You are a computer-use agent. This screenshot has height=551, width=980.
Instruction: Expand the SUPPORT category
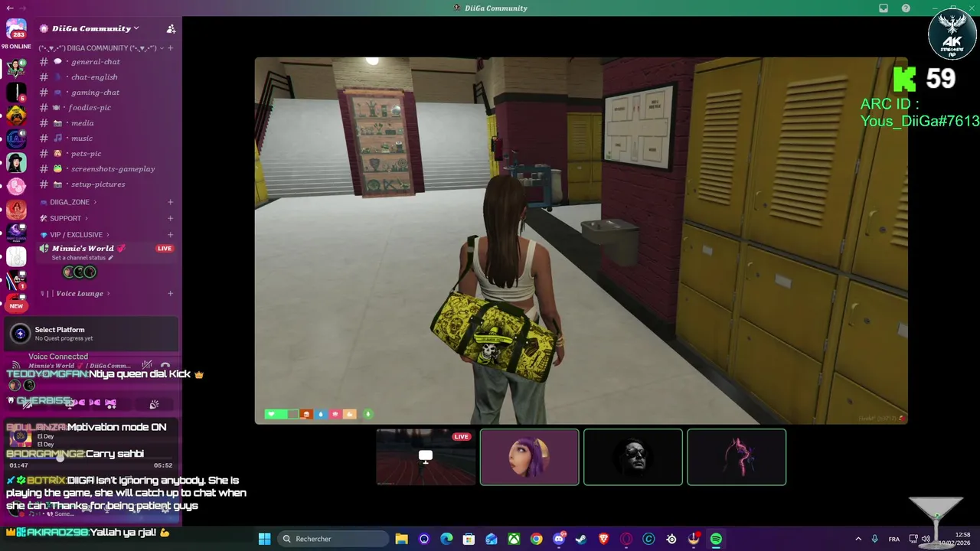point(64,218)
